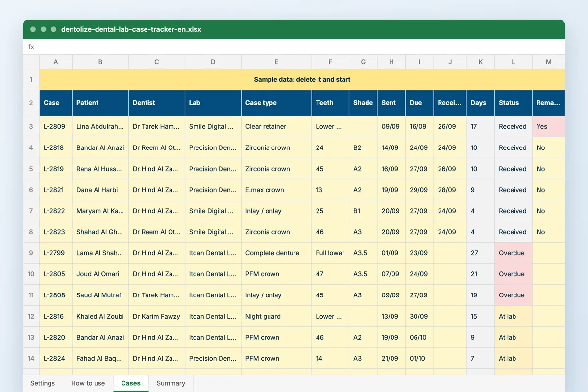Click the 'Teeth' header cell
The image size is (588, 392).
[330, 103]
